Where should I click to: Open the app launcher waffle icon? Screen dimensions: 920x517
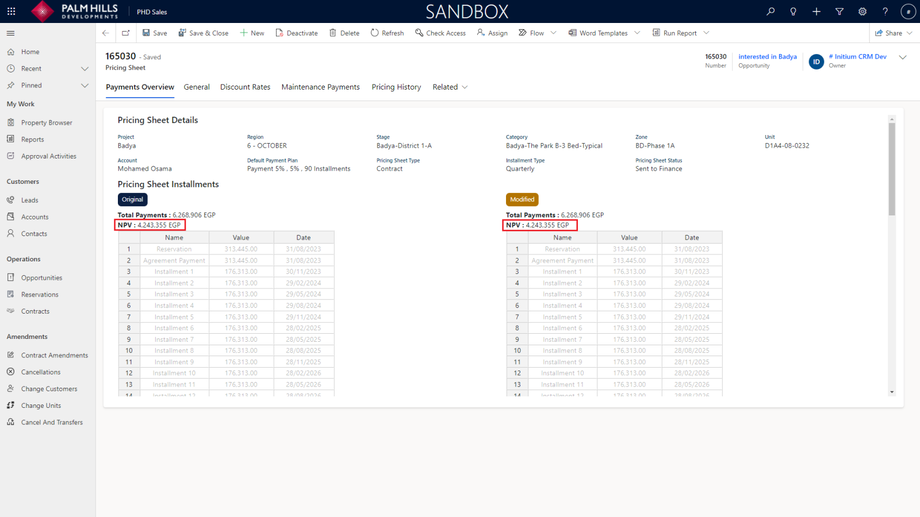pyautogui.click(x=11, y=11)
